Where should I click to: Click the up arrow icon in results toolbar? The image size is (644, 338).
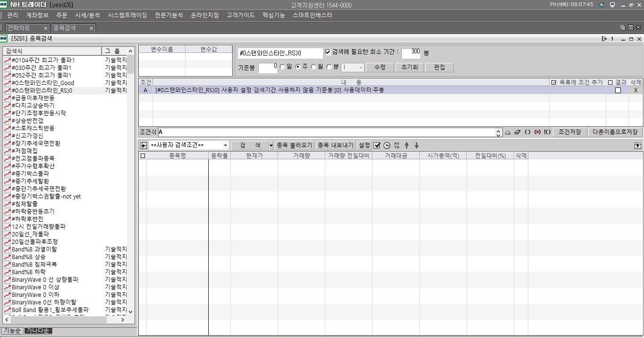407,146
